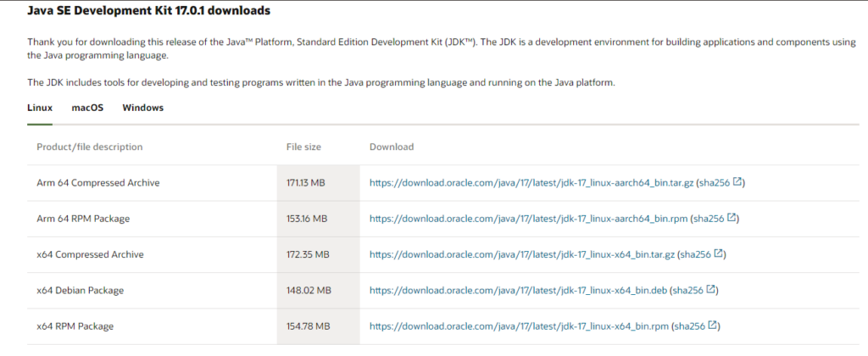Download the Arm 64 RPM Package link
The width and height of the screenshot is (868, 356).
pos(529,219)
